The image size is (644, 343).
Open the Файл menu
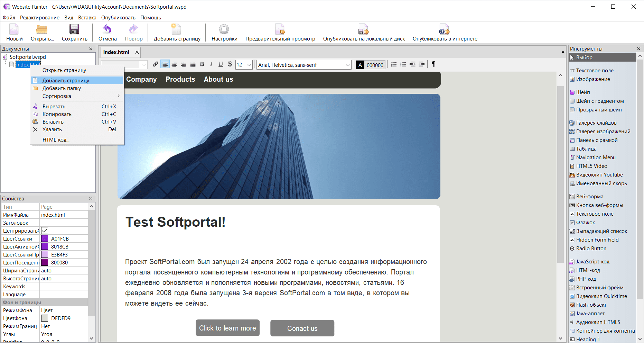coord(9,18)
